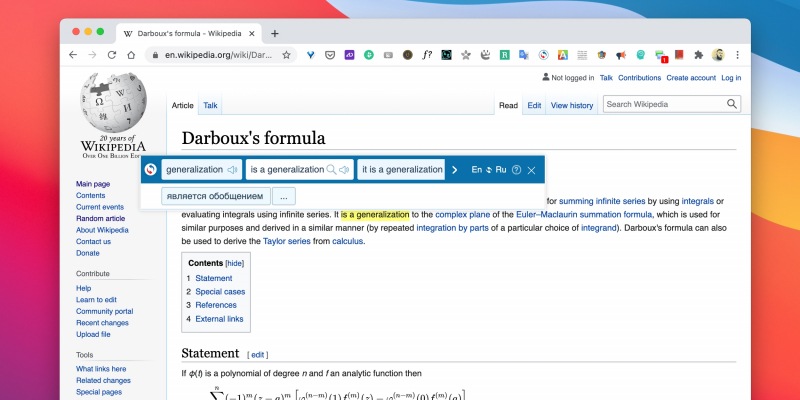
Task: Open the browser home page
Action: [131, 55]
